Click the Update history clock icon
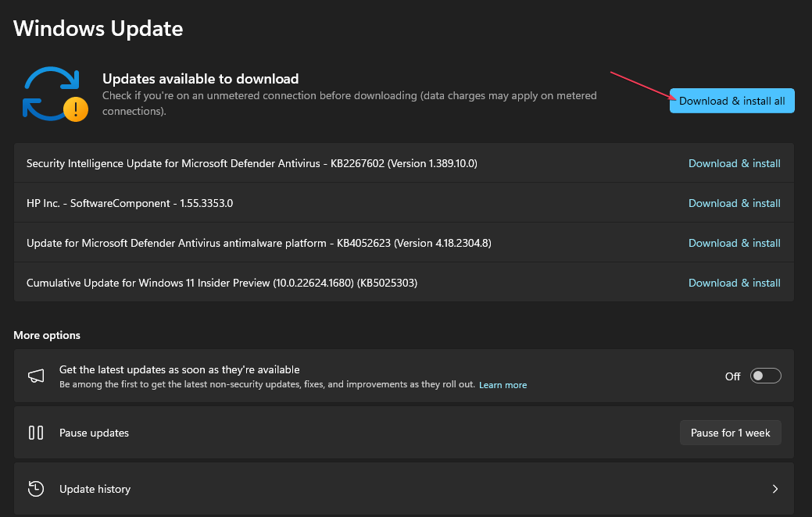 [x=36, y=489]
